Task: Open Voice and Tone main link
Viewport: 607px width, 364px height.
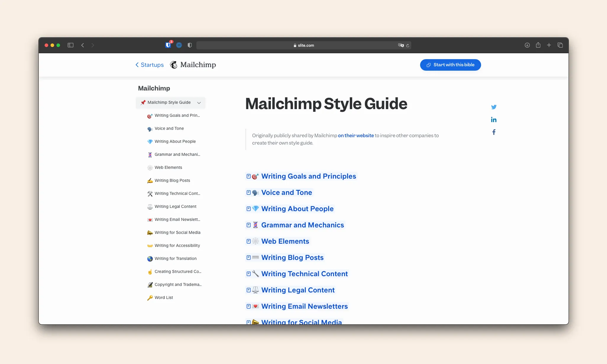Action: point(286,192)
